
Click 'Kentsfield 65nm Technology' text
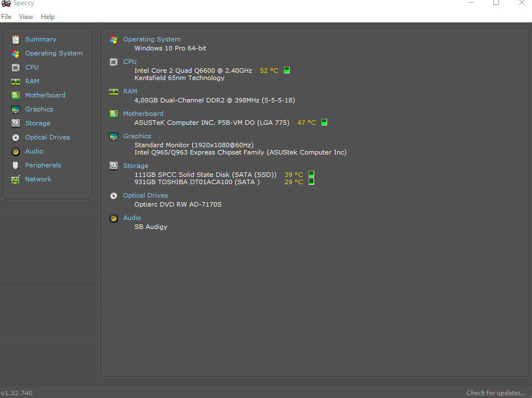pos(179,78)
